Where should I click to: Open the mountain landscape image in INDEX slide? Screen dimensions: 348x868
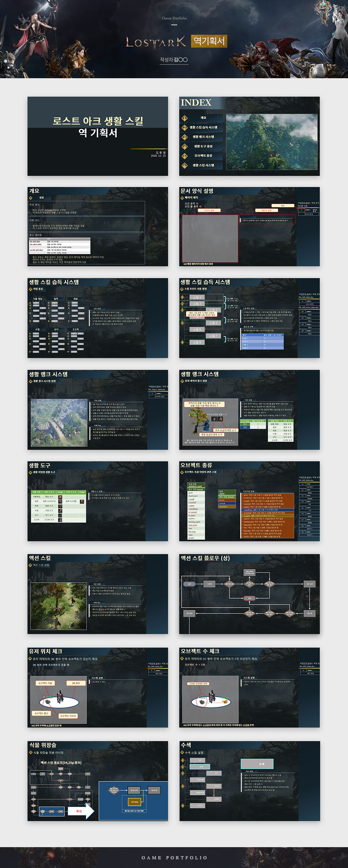tap(272, 142)
